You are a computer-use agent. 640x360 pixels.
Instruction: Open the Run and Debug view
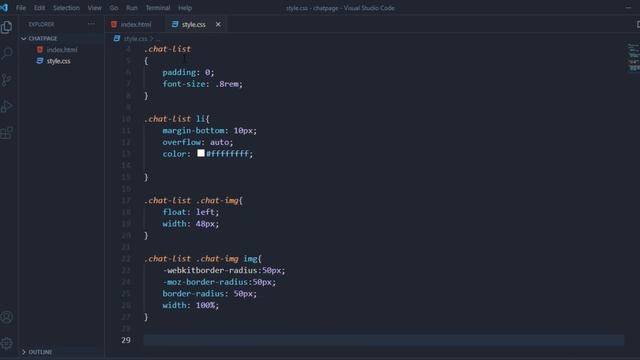pyautogui.click(x=7, y=106)
